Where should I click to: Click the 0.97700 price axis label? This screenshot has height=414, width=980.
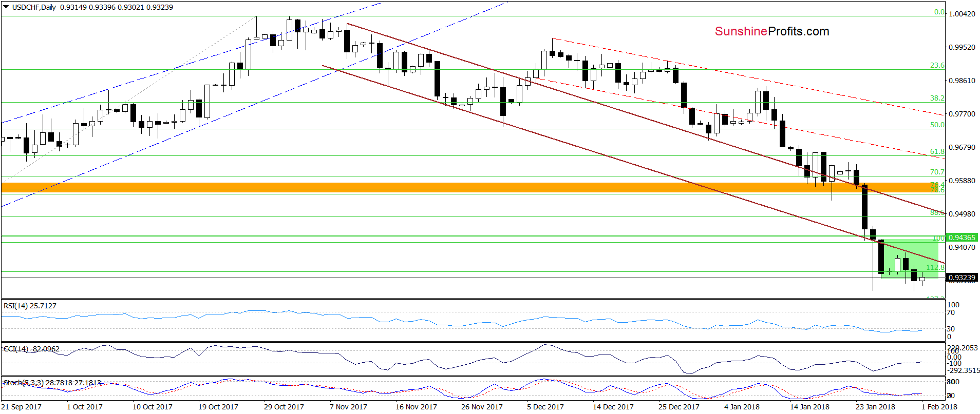click(962, 114)
